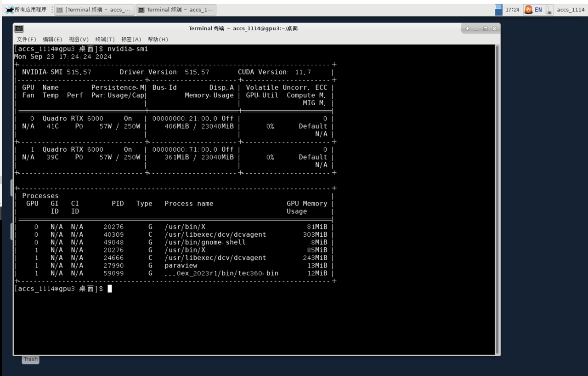Image resolution: width=588 pixels, height=376 pixels.
Task: Open the 帮助(H) menu
Action: (x=158, y=40)
